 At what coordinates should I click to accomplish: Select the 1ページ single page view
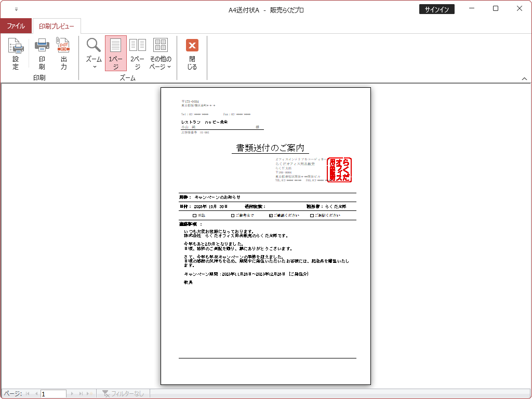[115, 54]
